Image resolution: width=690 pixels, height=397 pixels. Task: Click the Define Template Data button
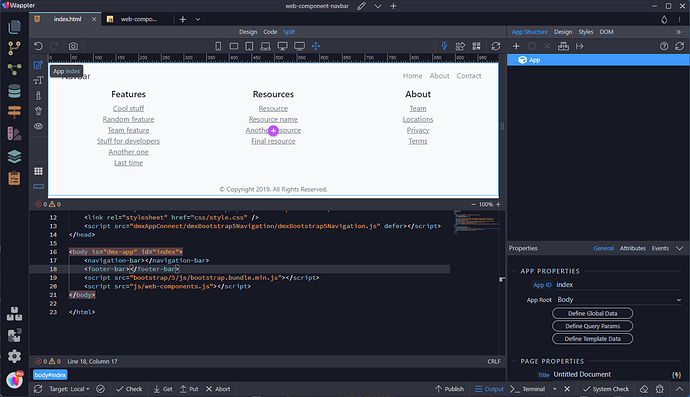pyautogui.click(x=592, y=339)
